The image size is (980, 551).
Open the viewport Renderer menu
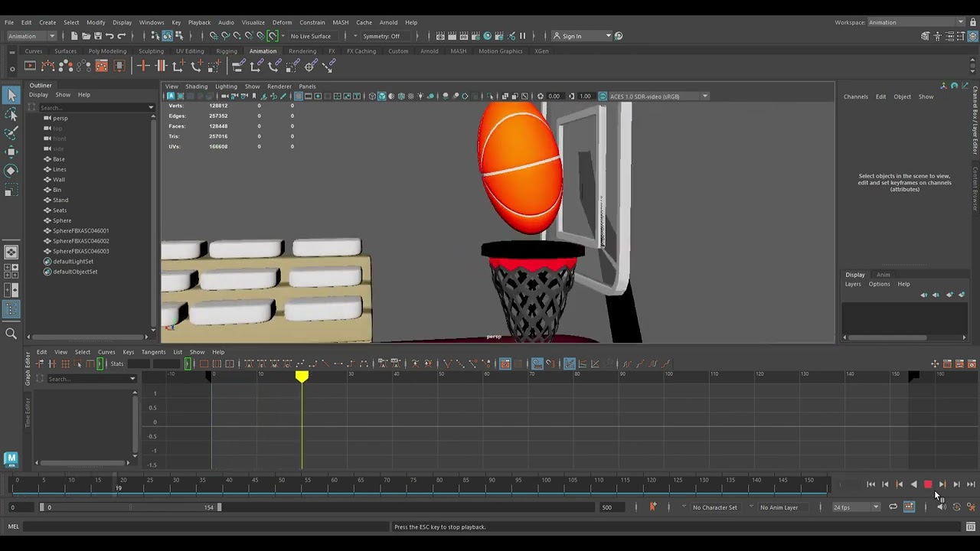tap(279, 86)
